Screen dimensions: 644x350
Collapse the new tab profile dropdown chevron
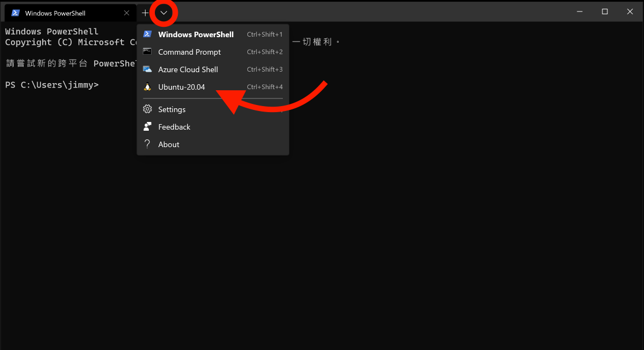[x=164, y=13]
